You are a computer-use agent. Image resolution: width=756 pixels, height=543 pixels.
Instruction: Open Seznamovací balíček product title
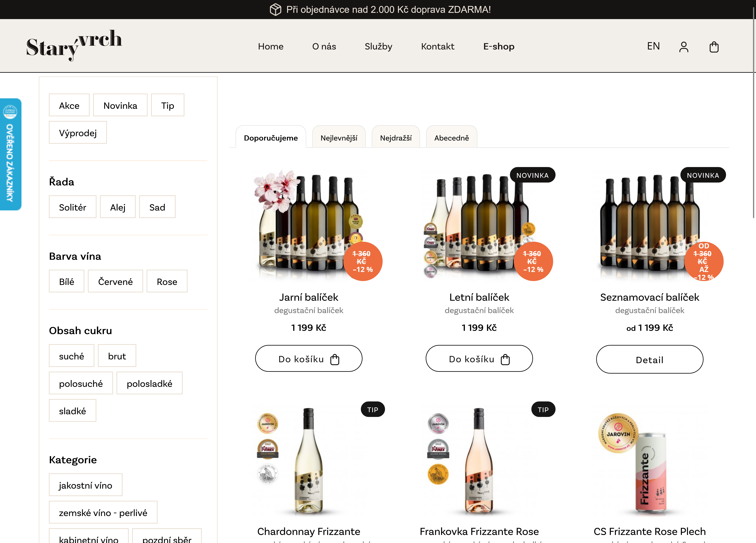pyautogui.click(x=650, y=297)
